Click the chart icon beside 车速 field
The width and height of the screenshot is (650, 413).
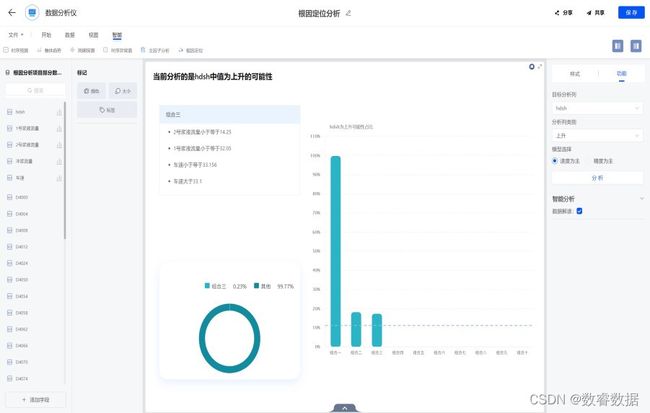coord(59,178)
